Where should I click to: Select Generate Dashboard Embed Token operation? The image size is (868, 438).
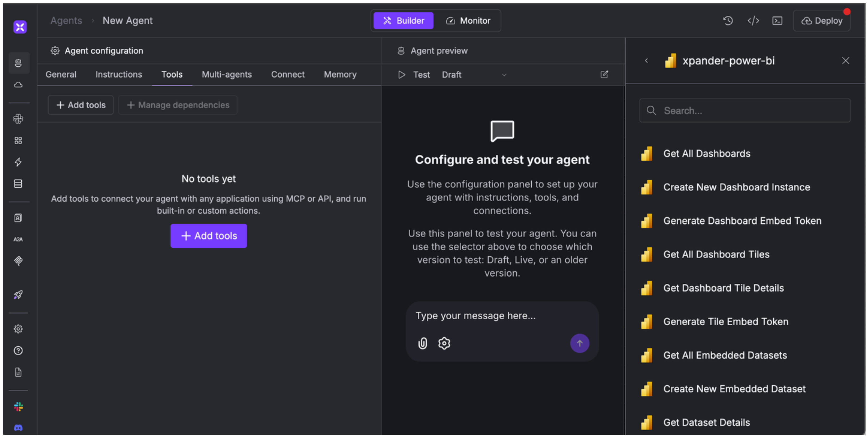[x=742, y=221]
